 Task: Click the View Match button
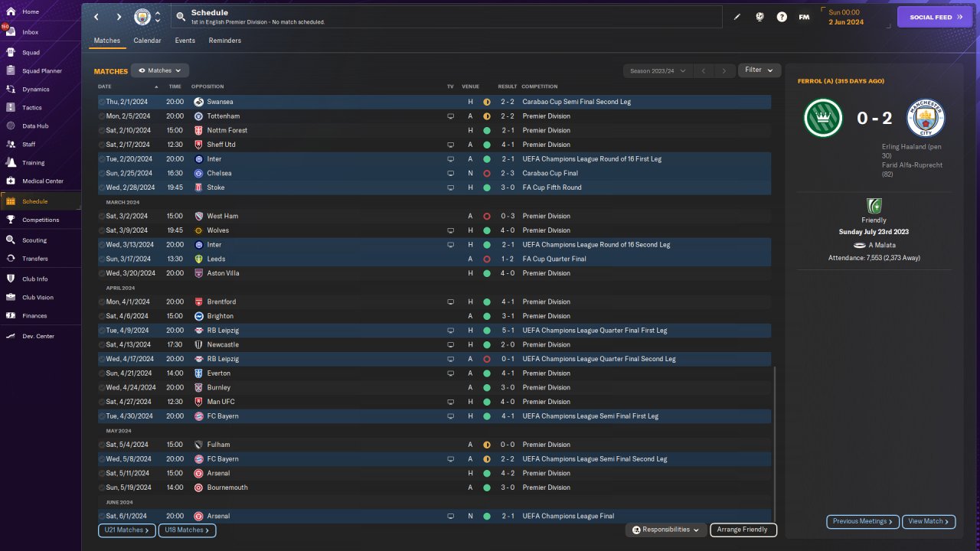point(929,521)
